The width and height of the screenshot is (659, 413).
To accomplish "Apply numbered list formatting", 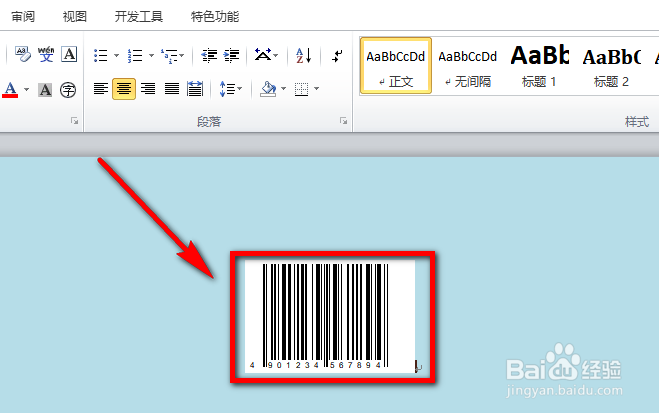I will [x=135, y=55].
